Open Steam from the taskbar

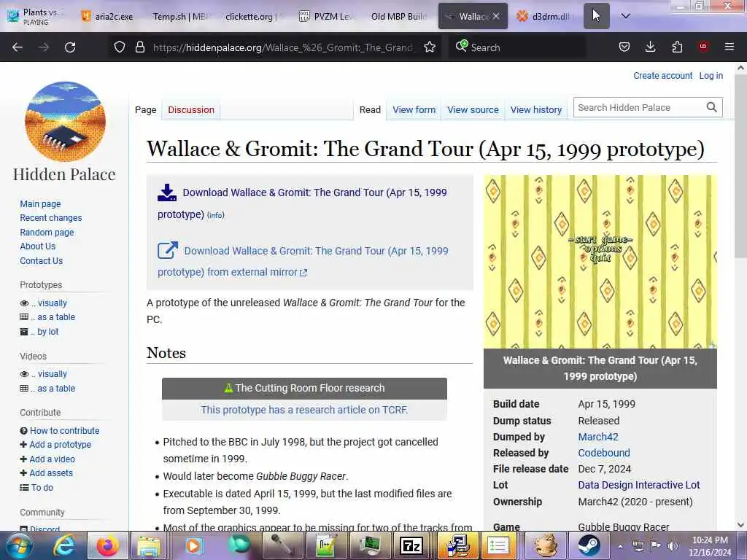589,545
